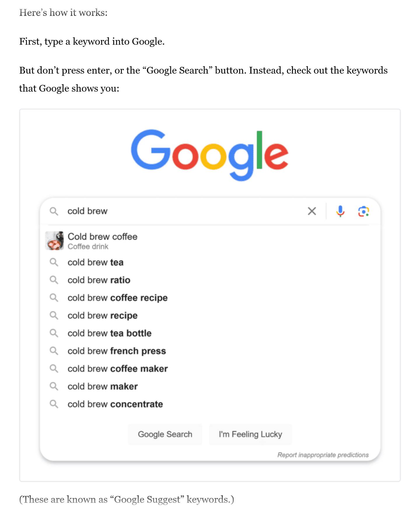Clear search text with the X icon

coord(312,211)
